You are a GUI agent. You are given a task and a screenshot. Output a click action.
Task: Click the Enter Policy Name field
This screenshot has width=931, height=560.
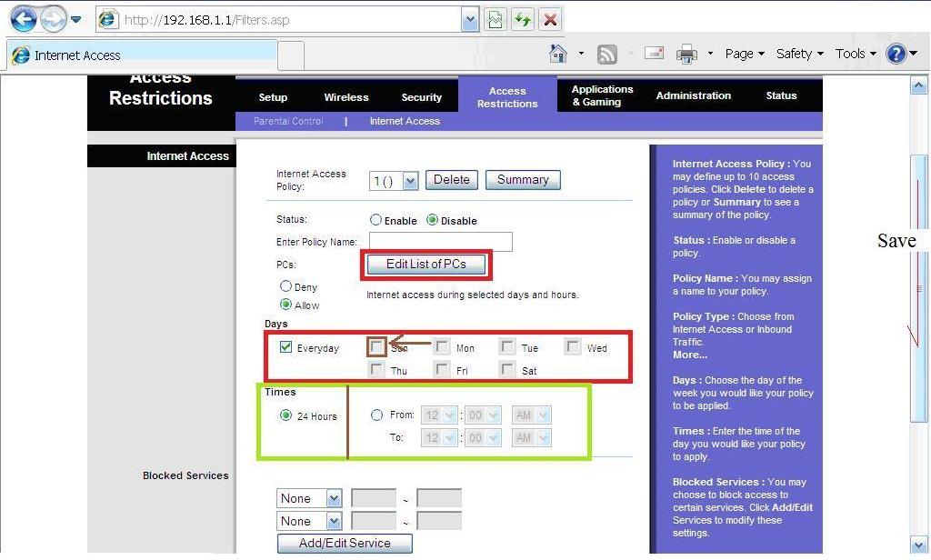pyautogui.click(x=441, y=242)
